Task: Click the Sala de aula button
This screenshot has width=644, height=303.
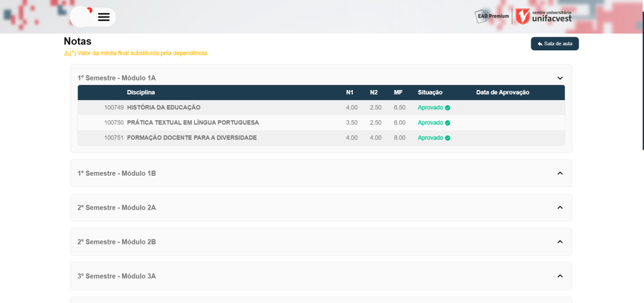Action: pos(554,43)
